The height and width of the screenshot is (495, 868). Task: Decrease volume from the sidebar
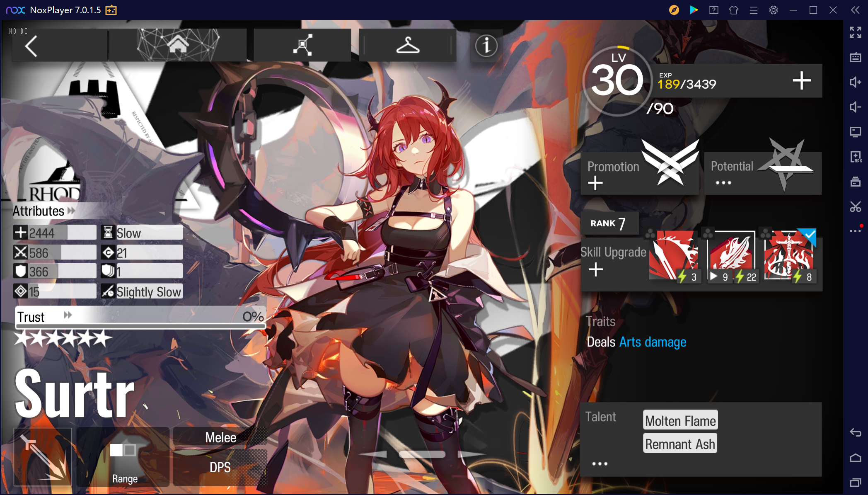[856, 107]
